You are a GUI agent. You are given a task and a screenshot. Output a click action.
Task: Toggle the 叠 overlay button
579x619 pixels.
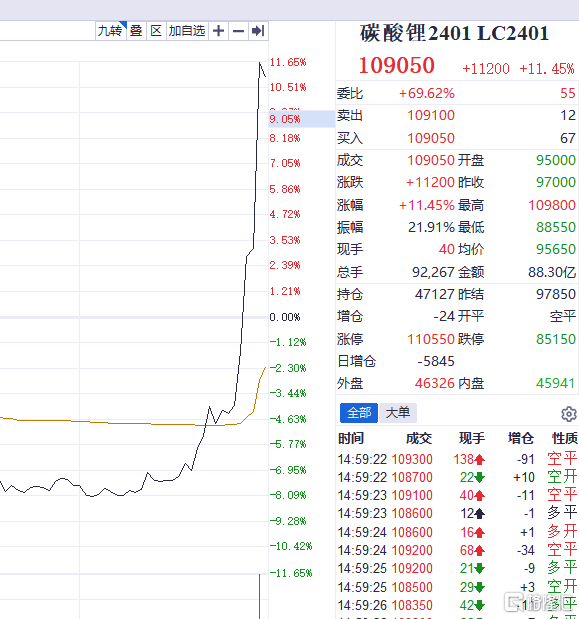[x=136, y=31]
